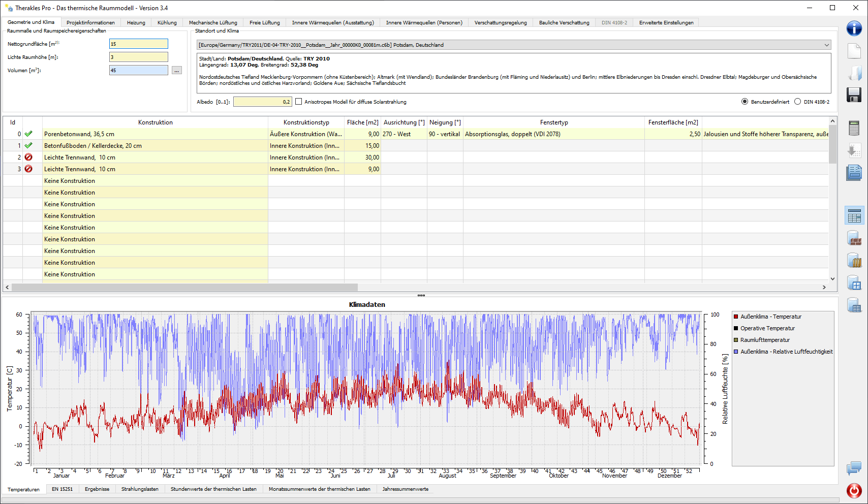Open the chat feedback speech bubble icon
The width and height of the screenshot is (868, 504).
coord(854,468)
